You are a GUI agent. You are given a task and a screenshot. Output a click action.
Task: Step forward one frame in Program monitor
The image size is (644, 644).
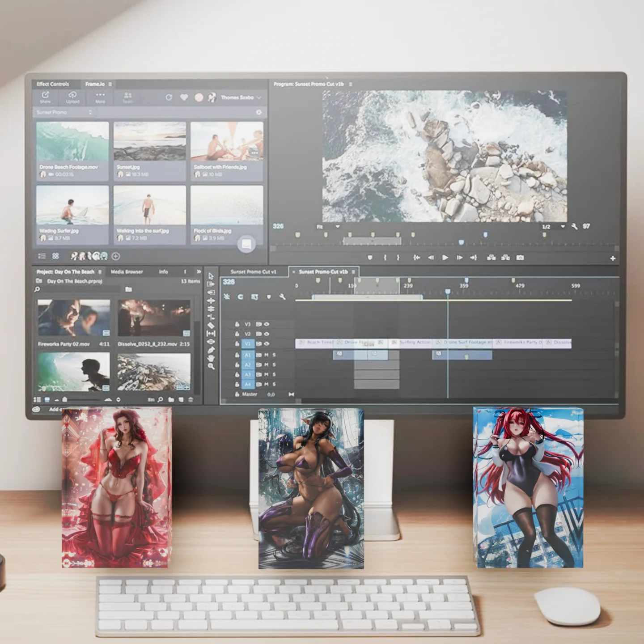[459, 258]
